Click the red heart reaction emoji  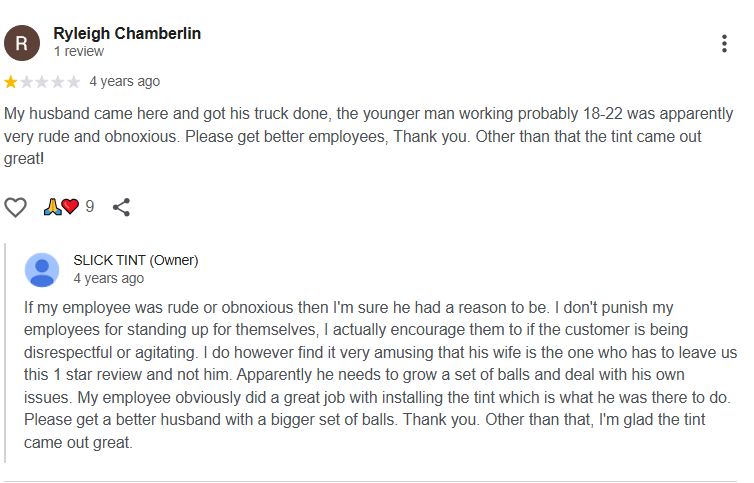point(70,207)
